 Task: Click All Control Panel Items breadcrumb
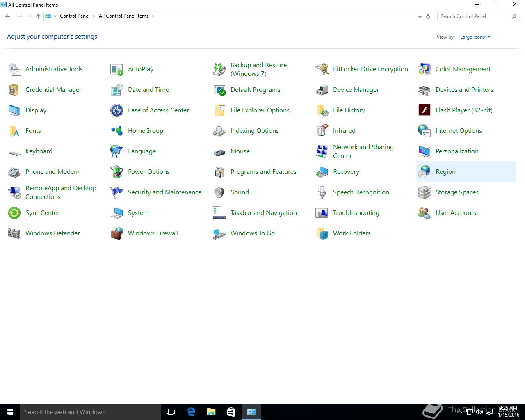[x=123, y=16]
